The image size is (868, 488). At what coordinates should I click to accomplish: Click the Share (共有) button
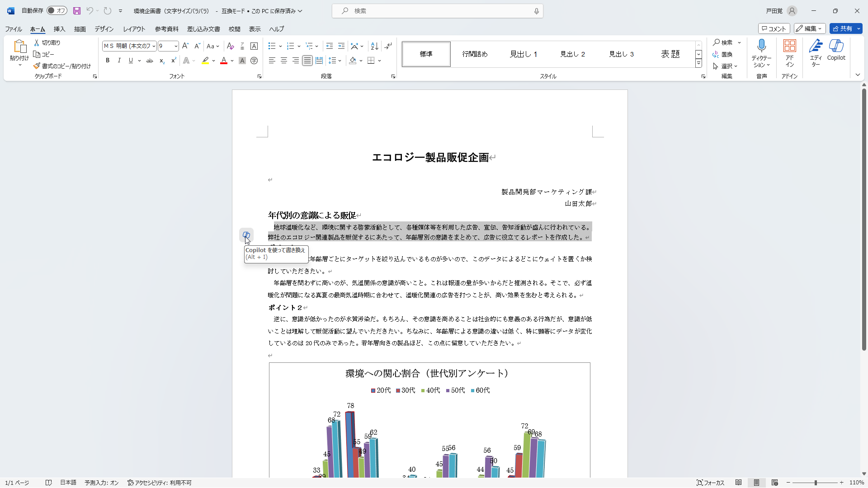(846, 28)
